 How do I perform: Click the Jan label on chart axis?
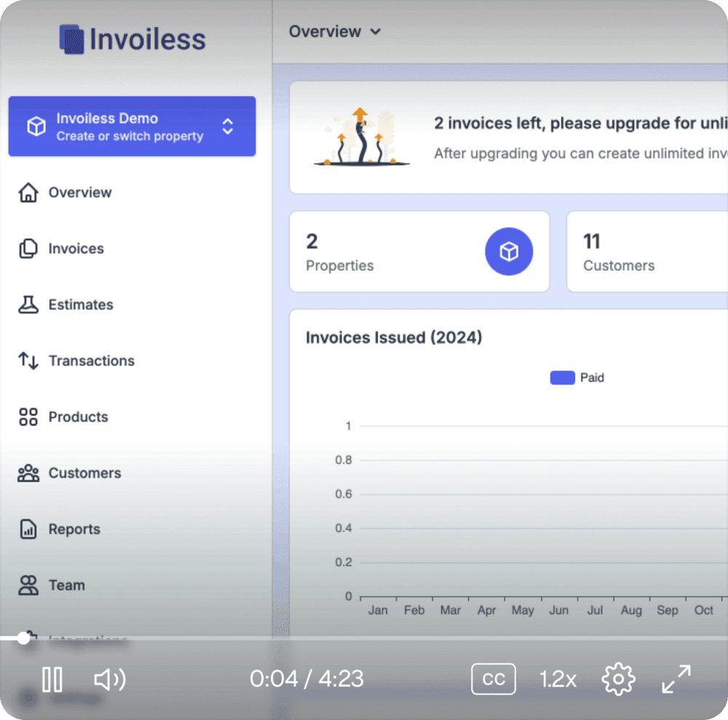coord(378,610)
